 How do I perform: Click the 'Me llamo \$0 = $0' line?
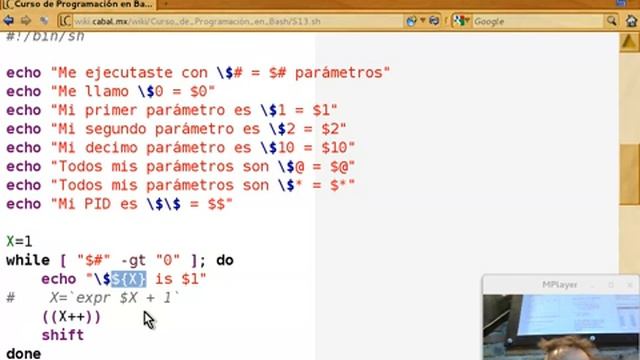point(110,91)
